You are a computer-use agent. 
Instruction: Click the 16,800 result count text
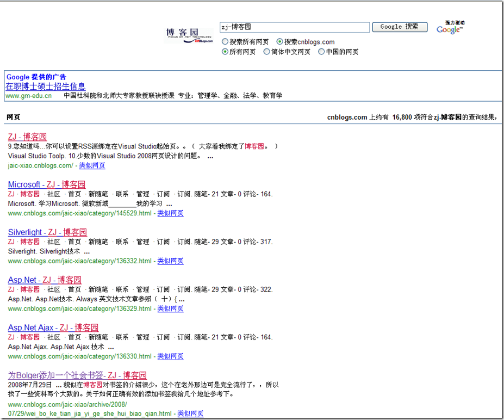pyautogui.click(x=402, y=117)
